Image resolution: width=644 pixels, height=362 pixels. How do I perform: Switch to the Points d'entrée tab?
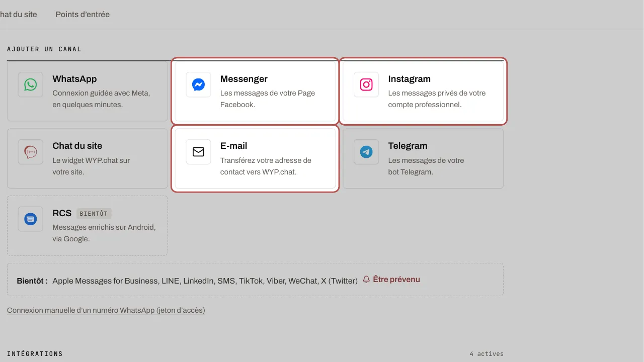(x=83, y=15)
